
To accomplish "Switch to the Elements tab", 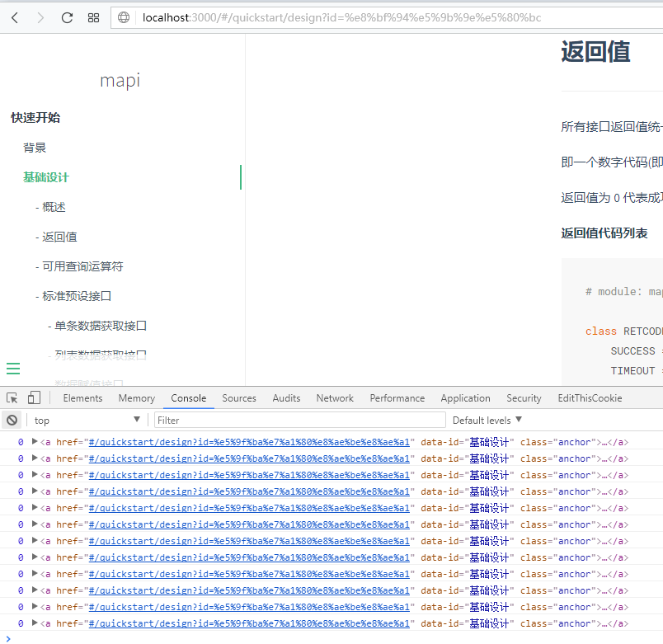I will (x=82, y=398).
